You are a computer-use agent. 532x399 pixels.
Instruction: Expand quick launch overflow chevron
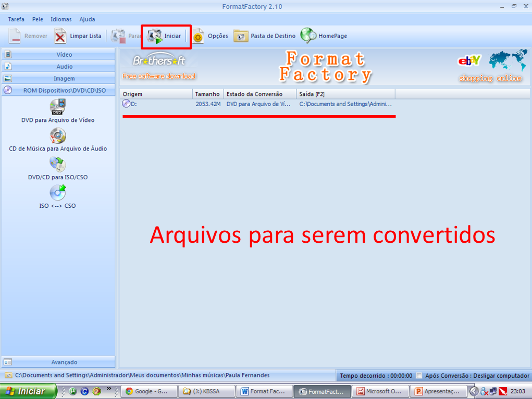109,389
